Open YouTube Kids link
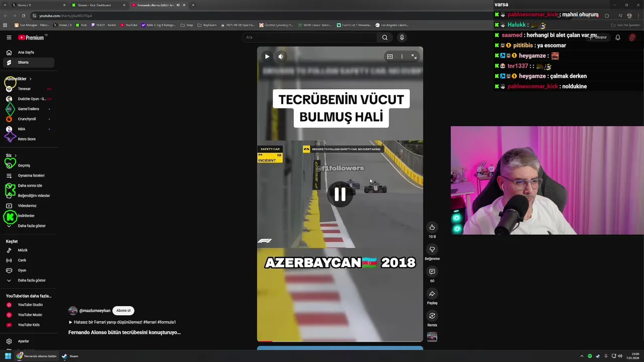The height and width of the screenshot is (362, 644). point(29,325)
